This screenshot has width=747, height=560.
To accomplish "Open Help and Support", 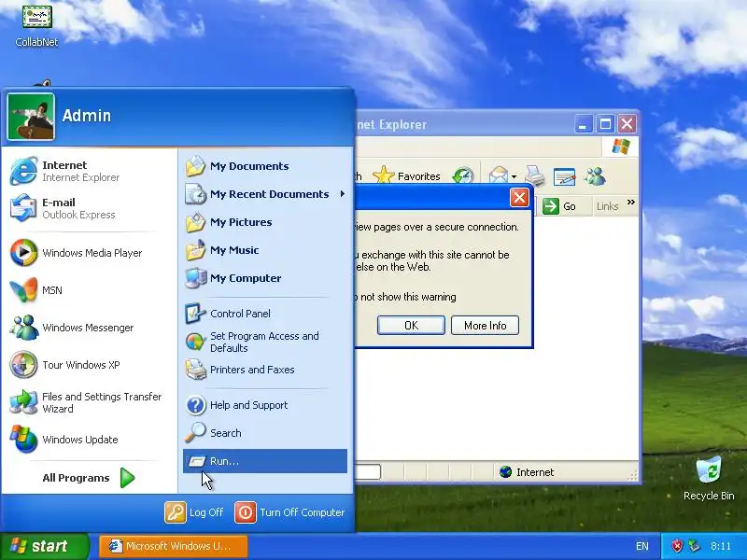I will click(265, 405).
